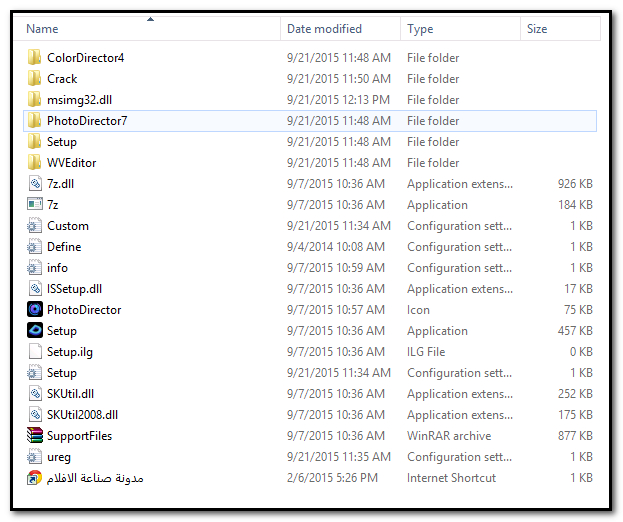Click the Custom configuration file icon
623x522 pixels.
35,226
